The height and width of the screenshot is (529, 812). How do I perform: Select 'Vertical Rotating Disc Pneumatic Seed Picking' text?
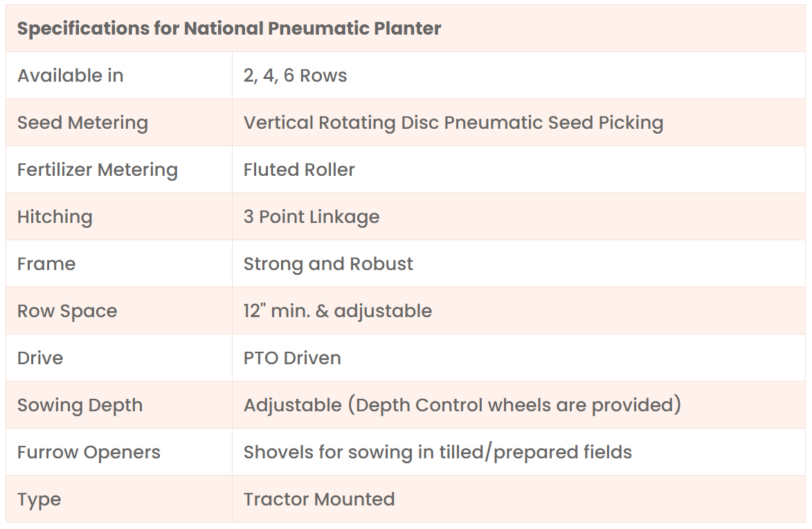(x=453, y=123)
